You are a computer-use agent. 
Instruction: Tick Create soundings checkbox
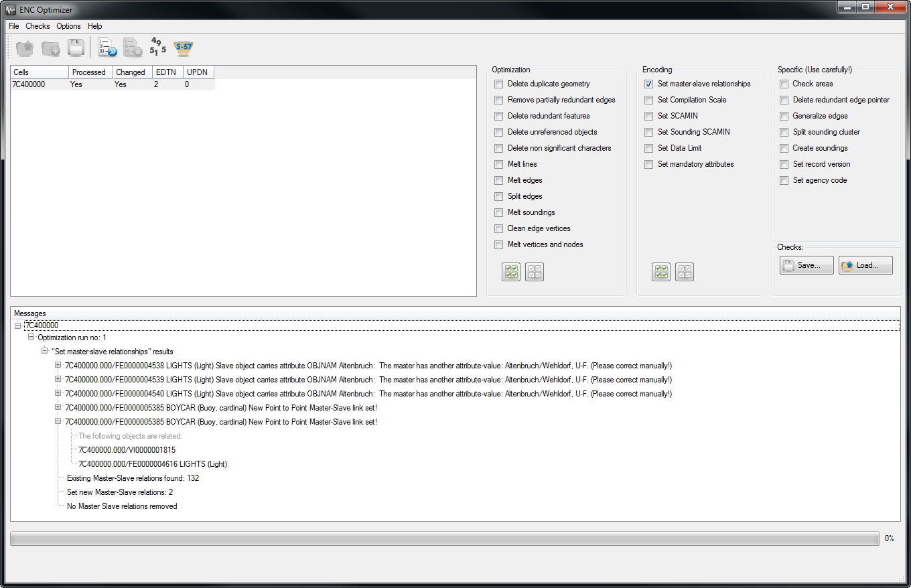tap(784, 148)
